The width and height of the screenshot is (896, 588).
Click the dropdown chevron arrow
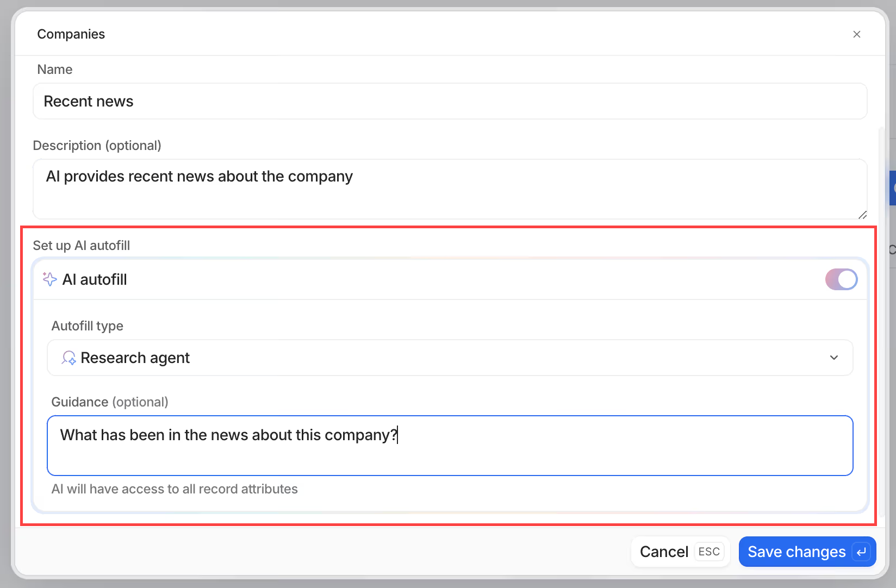[x=833, y=358]
